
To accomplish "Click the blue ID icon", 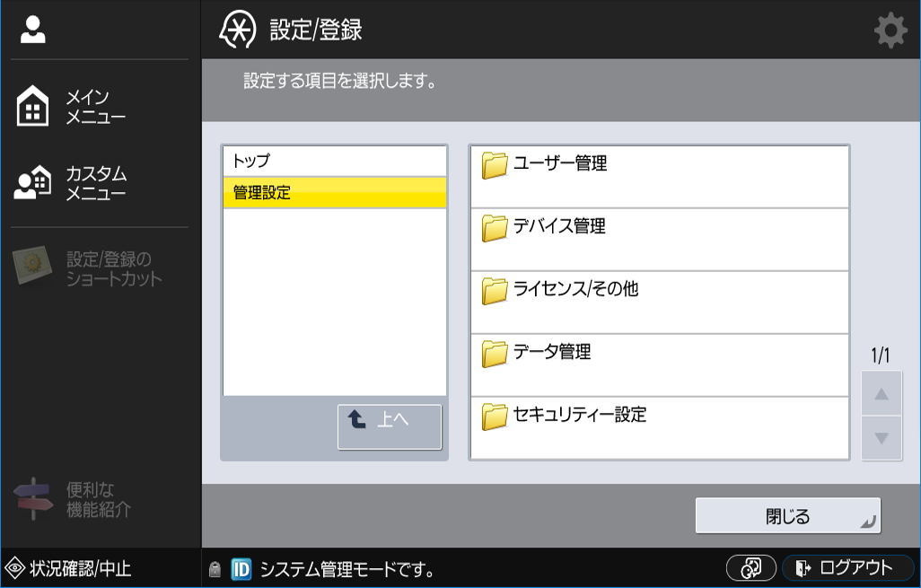I will click(x=241, y=568).
